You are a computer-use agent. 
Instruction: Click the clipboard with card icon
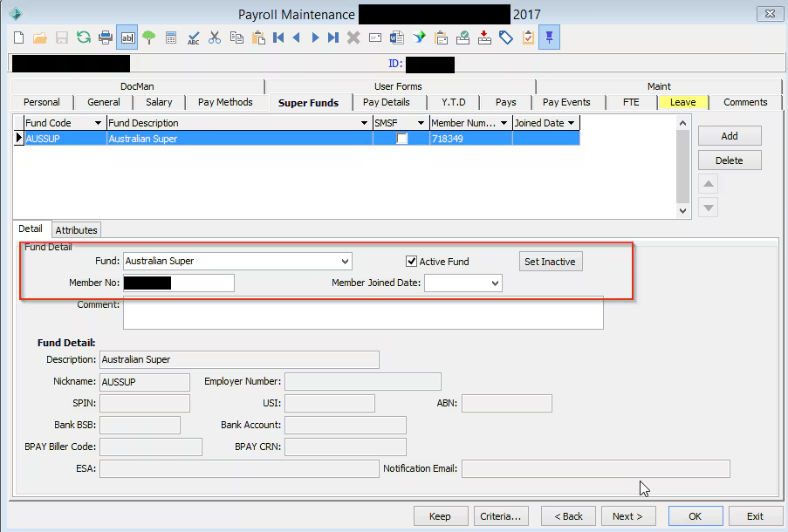442,38
